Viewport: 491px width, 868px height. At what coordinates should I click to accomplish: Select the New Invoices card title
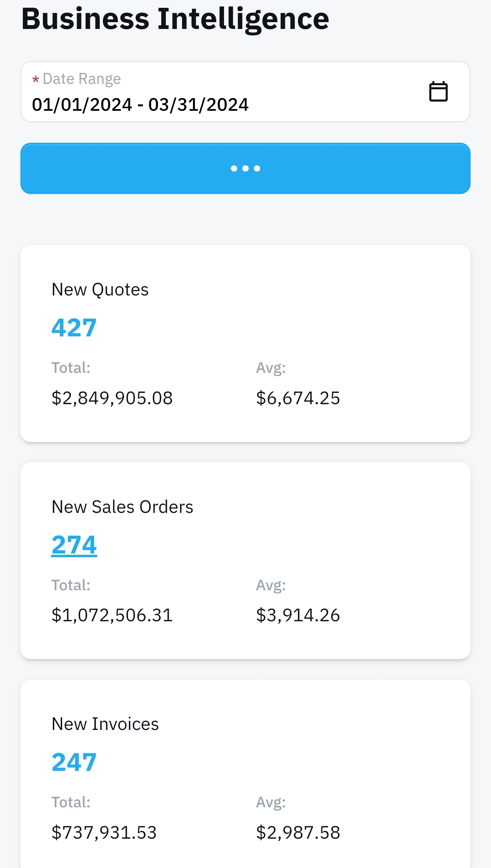105,724
